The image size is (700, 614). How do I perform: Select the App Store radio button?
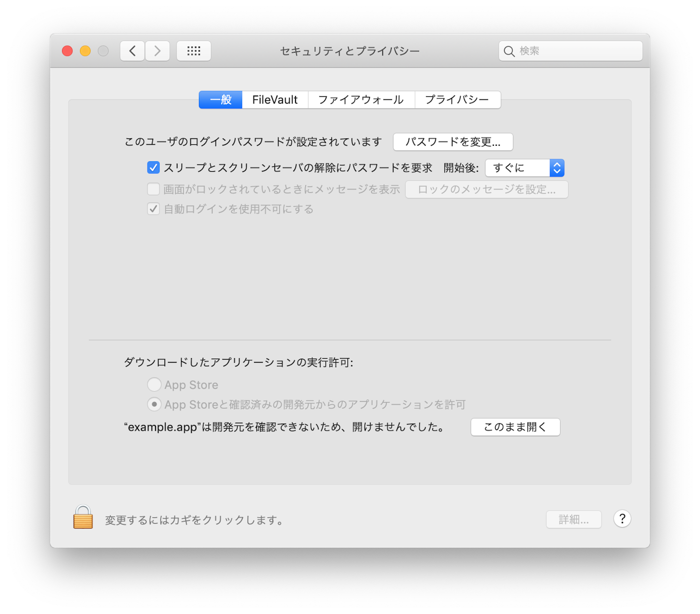pyautogui.click(x=154, y=384)
